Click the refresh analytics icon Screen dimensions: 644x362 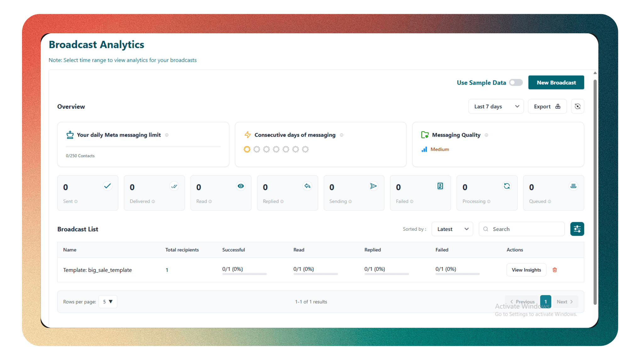point(577,107)
